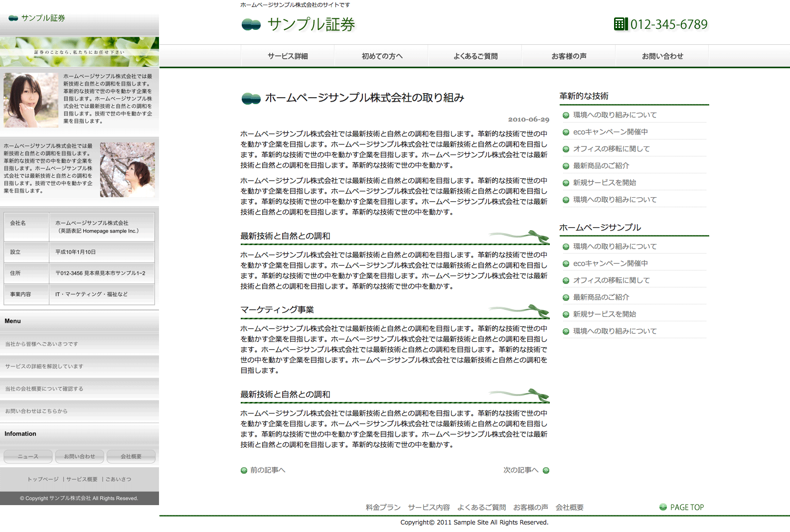The width and height of the screenshot is (790, 532).
Task: Click the green arrow icon beside PAGE TOP
Action: coord(663,507)
